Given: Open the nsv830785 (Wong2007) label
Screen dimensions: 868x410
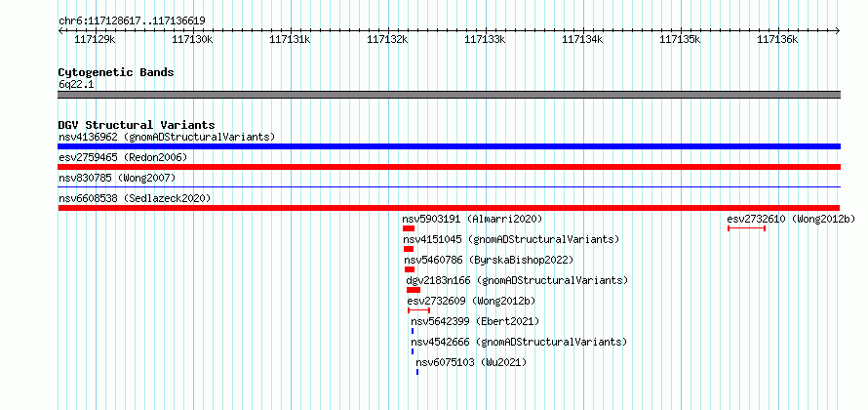Looking at the screenshot, I should pos(117,178).
